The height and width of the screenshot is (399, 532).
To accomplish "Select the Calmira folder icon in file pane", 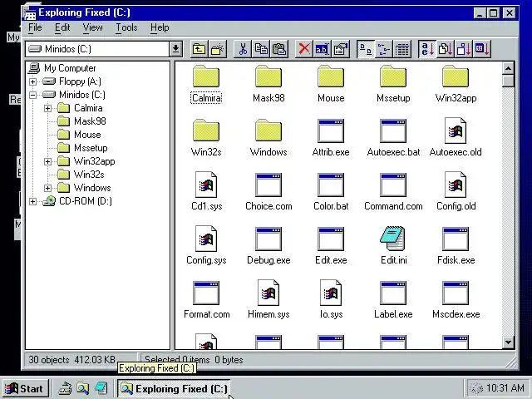I will [x=206, y=76].
